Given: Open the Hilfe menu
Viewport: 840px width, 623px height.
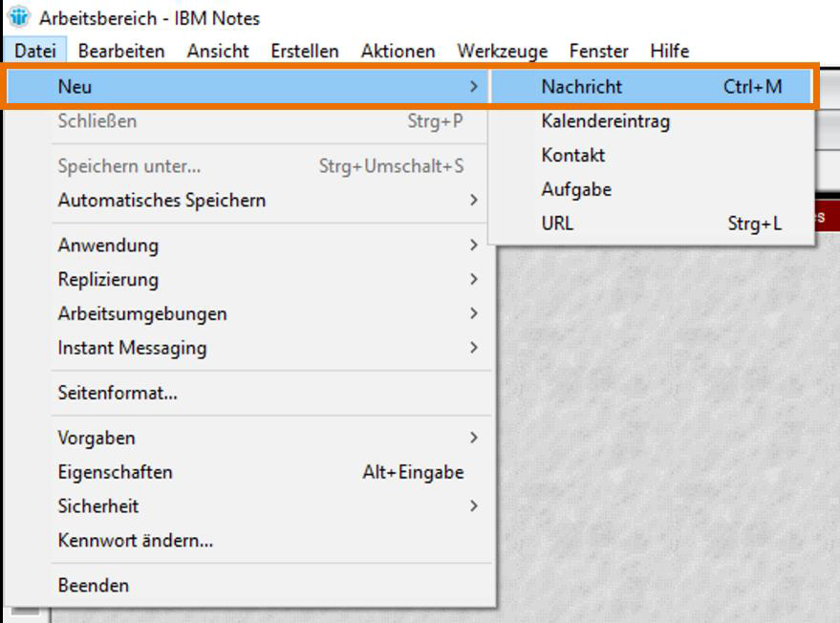Looking at the screenshot, I should 669,52.
